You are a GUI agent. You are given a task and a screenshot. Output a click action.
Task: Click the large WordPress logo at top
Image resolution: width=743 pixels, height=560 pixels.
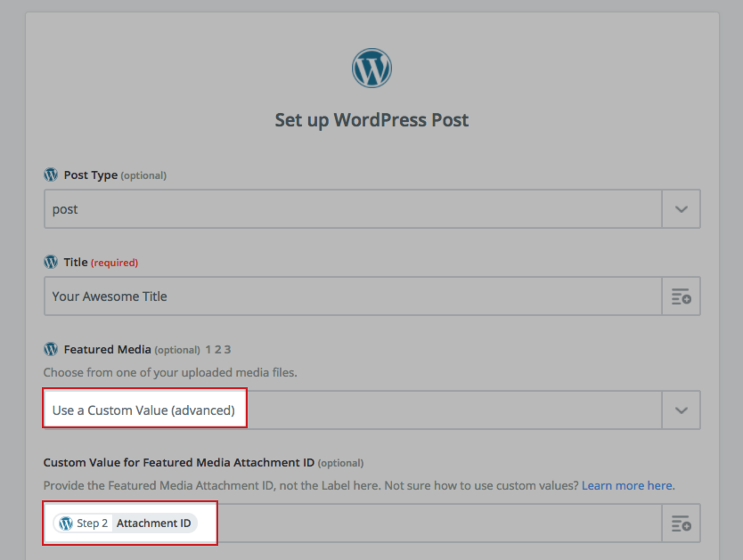(x=372, y=69)
